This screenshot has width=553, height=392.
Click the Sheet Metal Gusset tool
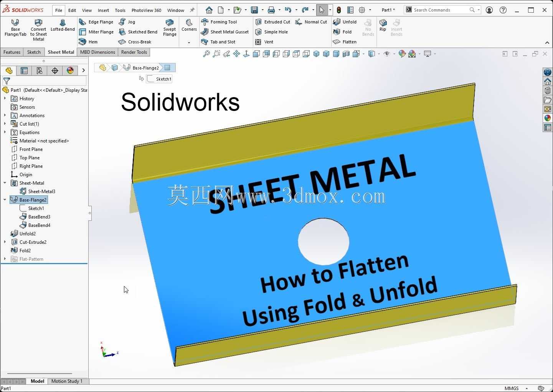pyautogui.click(x=225, y=32)
